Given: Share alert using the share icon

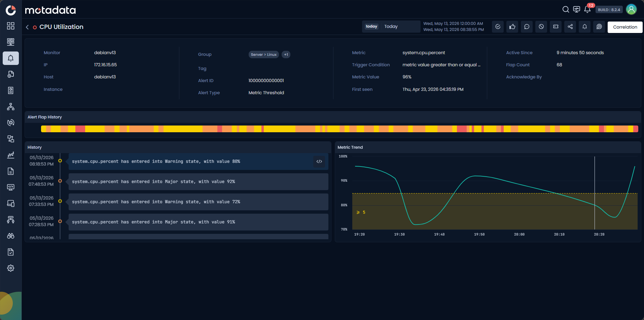Looking at the screenshot, I should tap(570, 27).
